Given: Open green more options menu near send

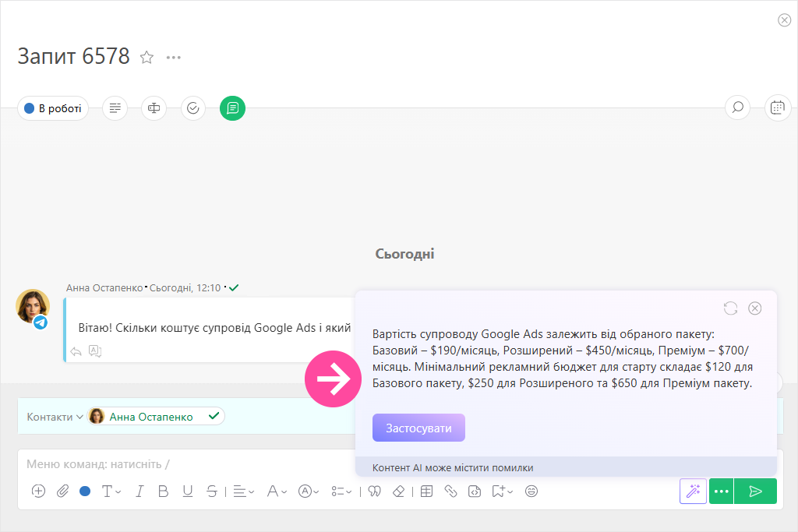Looking at the screenshot, I should [x=722, y=491].
